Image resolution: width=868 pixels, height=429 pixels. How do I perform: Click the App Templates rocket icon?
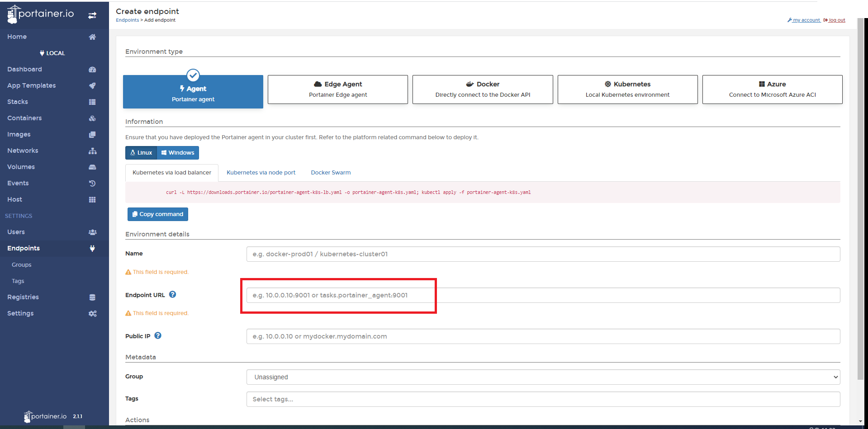tap(92, 86)
